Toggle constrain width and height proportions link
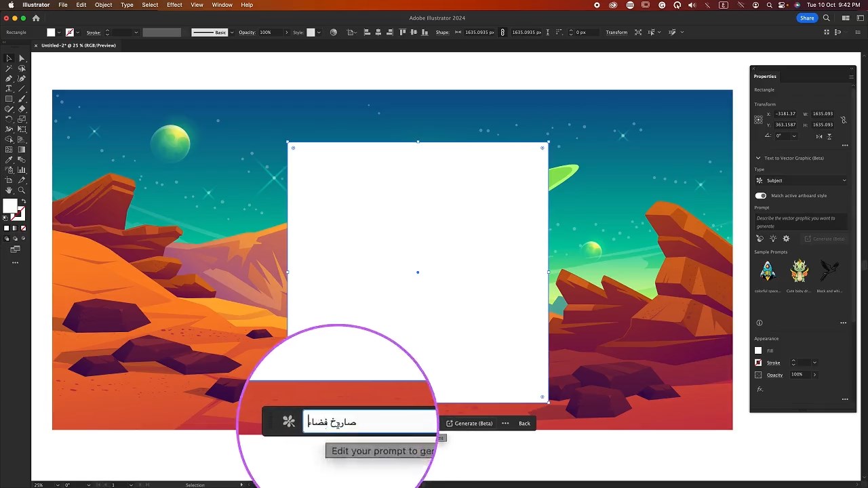This screenshot has height=488, width=868. point(844,120)
